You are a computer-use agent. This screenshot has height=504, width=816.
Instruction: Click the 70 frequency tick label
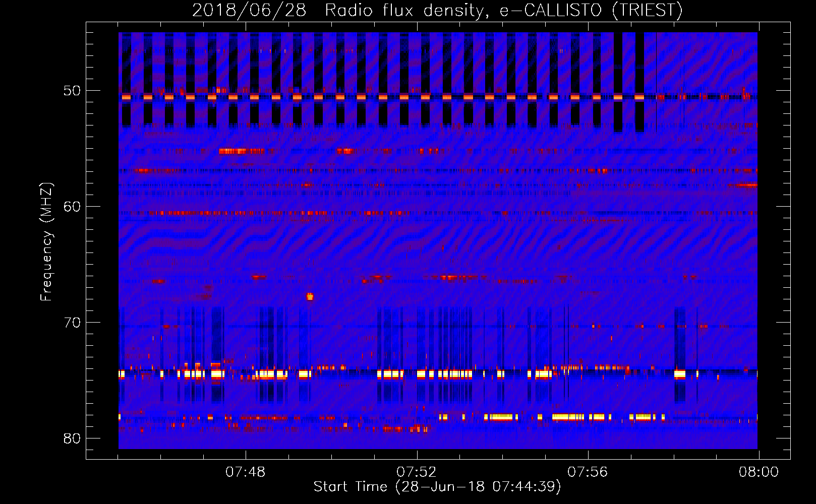72,323
